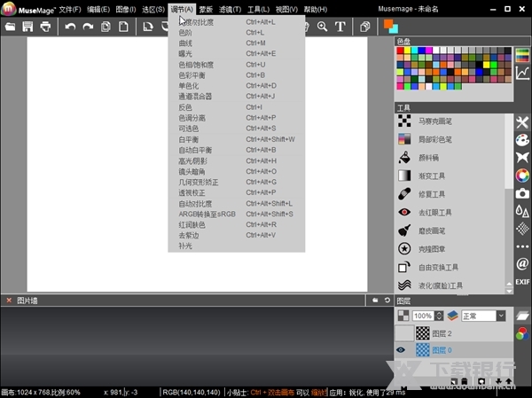Click the 图片墙 folder icon
Image resolution: width=532 pixels, height=398 pixels.
click(x=375, y=300)
